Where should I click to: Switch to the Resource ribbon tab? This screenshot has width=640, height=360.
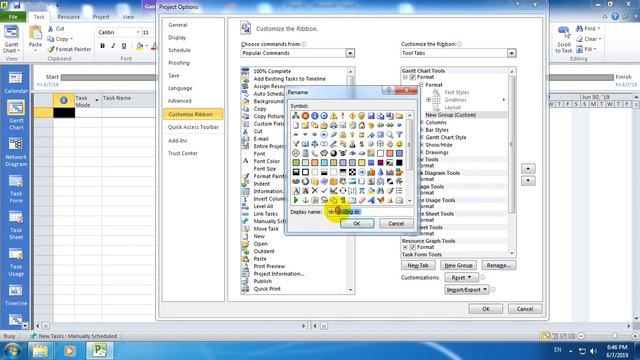click(x=68, y=17)
